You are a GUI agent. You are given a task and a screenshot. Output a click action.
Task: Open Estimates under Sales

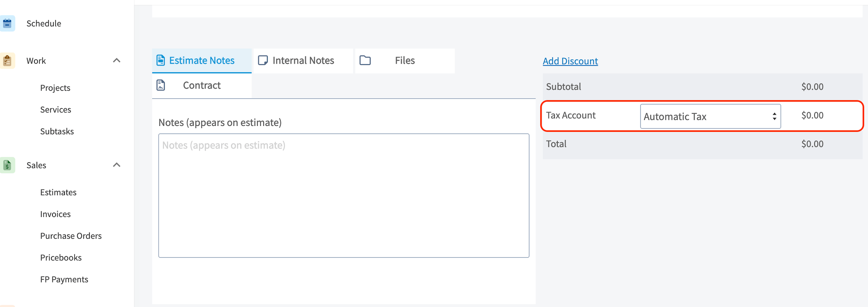pyautogui.click(x=58, y=192)
